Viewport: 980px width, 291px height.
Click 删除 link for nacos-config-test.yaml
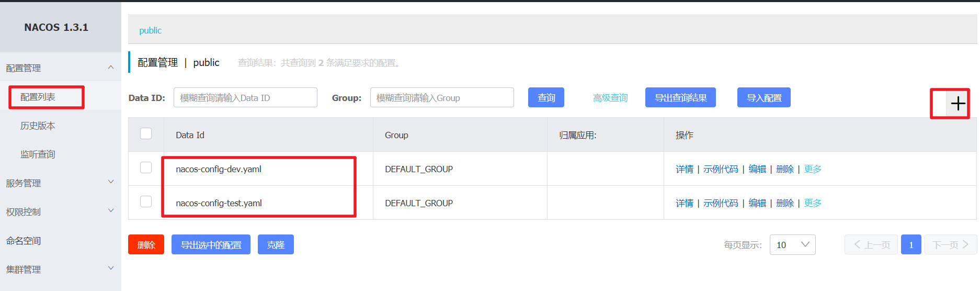coord(785,203)
